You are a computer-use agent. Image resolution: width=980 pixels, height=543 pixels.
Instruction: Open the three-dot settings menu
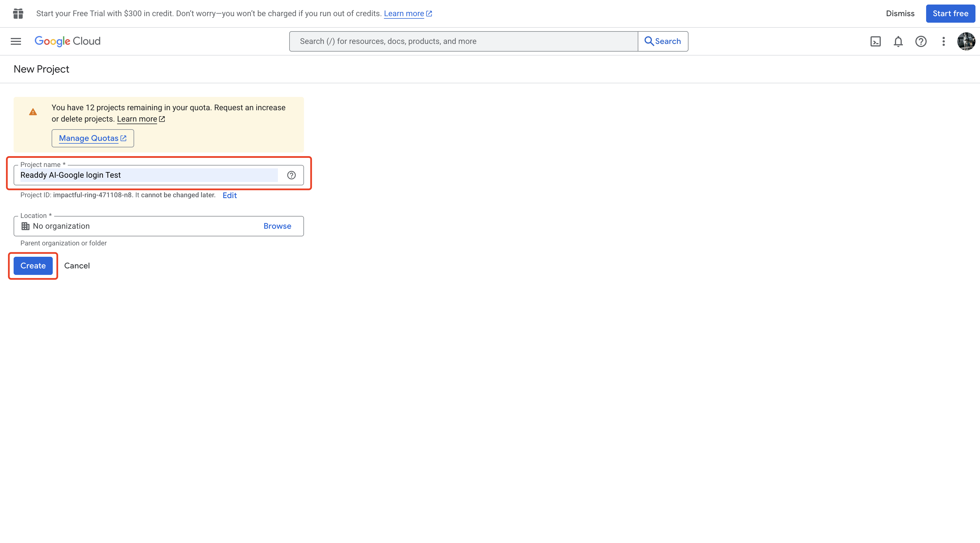click(x=943, y=41)
